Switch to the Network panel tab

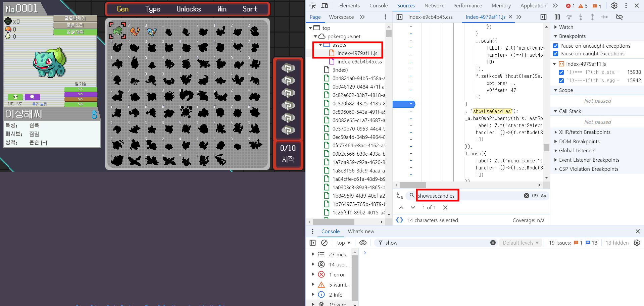[434, 6]
